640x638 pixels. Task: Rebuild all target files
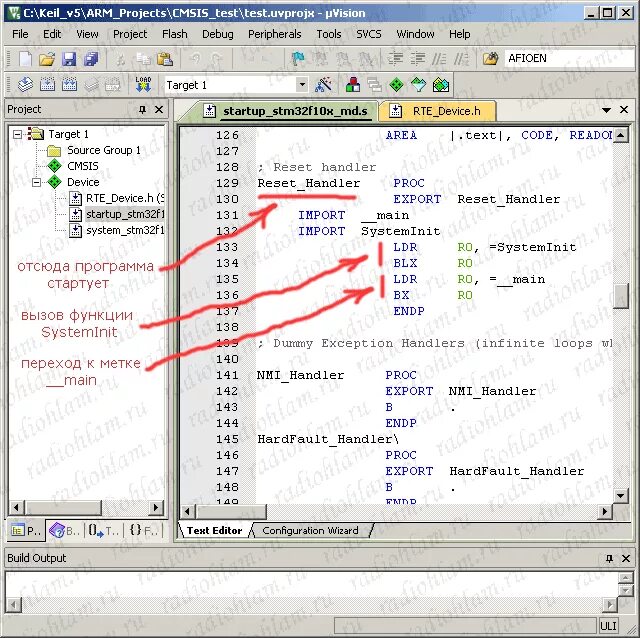[x=69, y=85]
